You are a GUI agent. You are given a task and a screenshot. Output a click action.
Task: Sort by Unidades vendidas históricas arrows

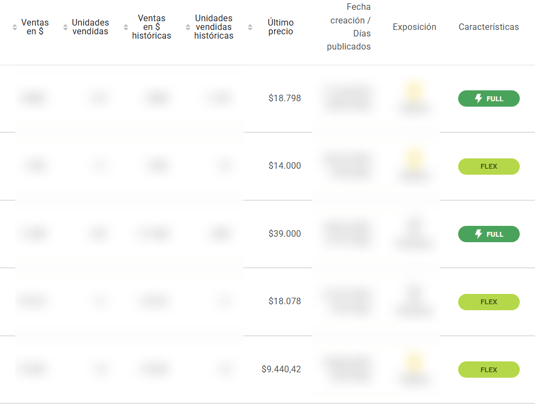[x=188, y=27]
